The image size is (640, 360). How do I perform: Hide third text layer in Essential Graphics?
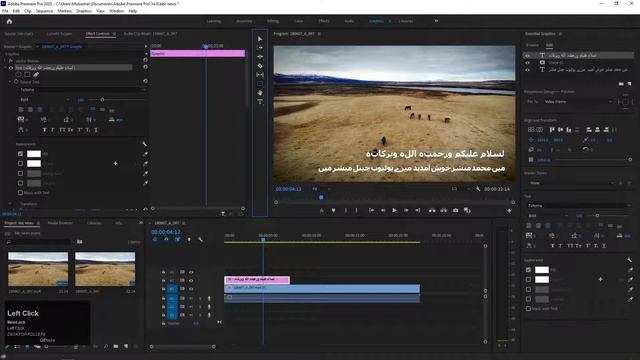tap(527, 70)
